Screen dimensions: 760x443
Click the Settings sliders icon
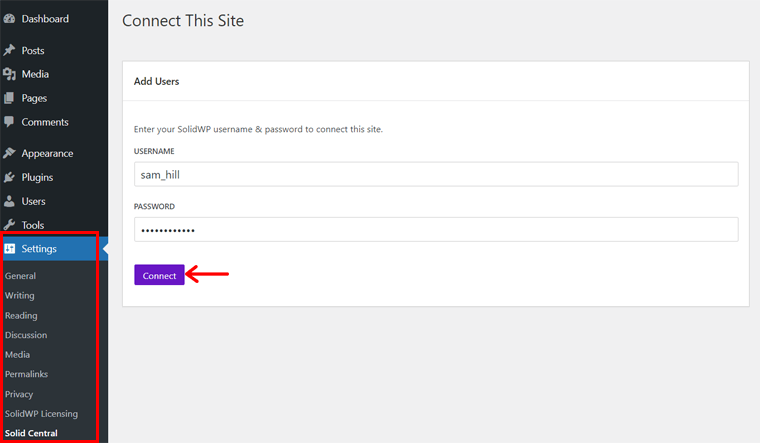pyautogui.click(x=10, y=249)
